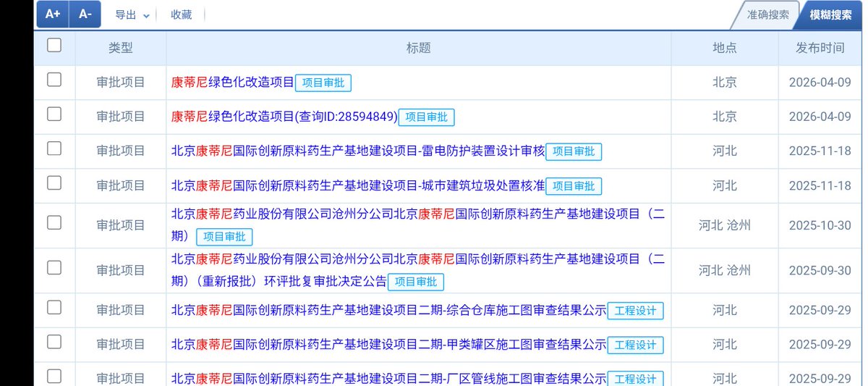This screenshot has height=386, width=868.
Task: Increase font size with A+ button
Action: 53,14
